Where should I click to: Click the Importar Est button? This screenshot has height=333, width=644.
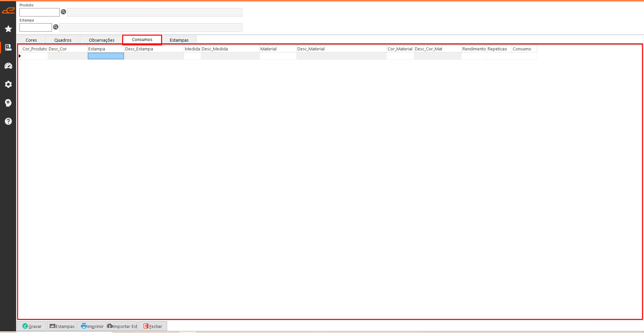pyautogui.click(x=122, y=326)
